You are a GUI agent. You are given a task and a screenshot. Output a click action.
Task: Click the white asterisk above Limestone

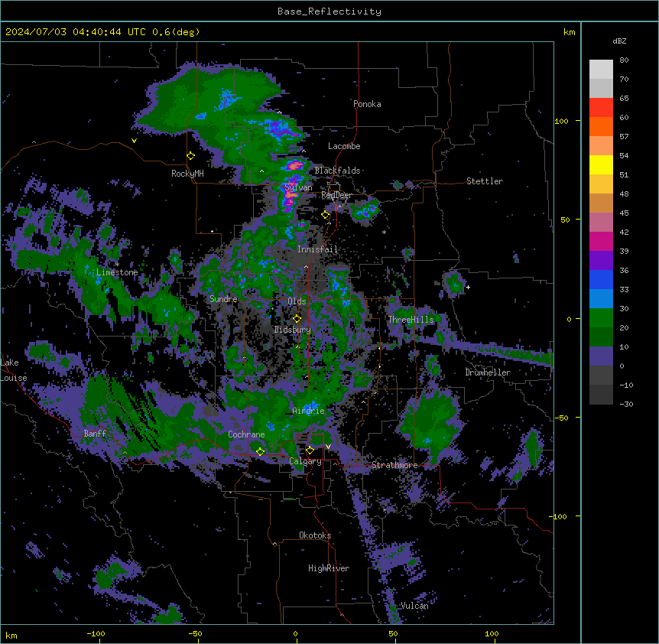(117, 265)
